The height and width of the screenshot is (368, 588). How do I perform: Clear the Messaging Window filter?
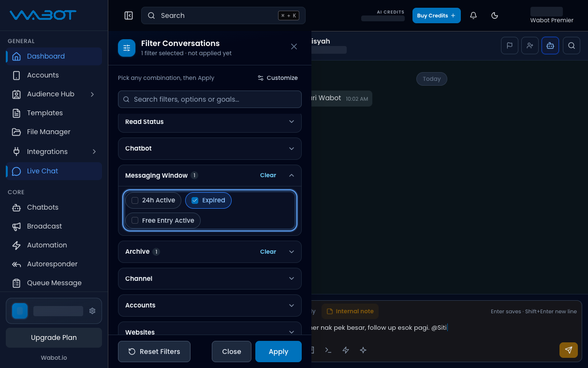(268, 175)
